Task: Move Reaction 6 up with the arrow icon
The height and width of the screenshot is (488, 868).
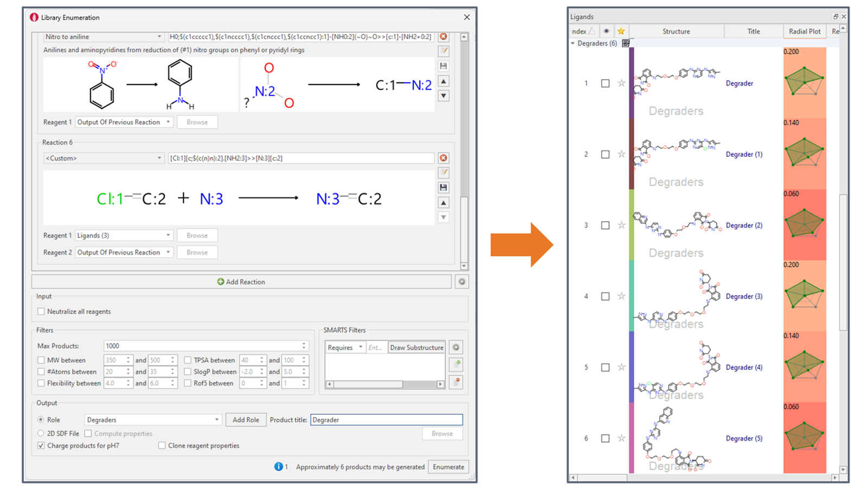Action: (443, 203)
